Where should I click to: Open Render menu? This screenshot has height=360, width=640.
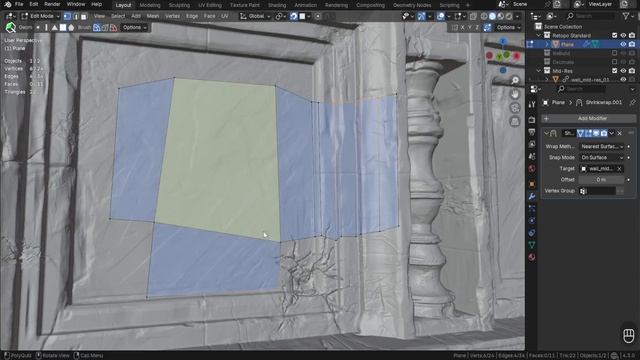(52, 4)
